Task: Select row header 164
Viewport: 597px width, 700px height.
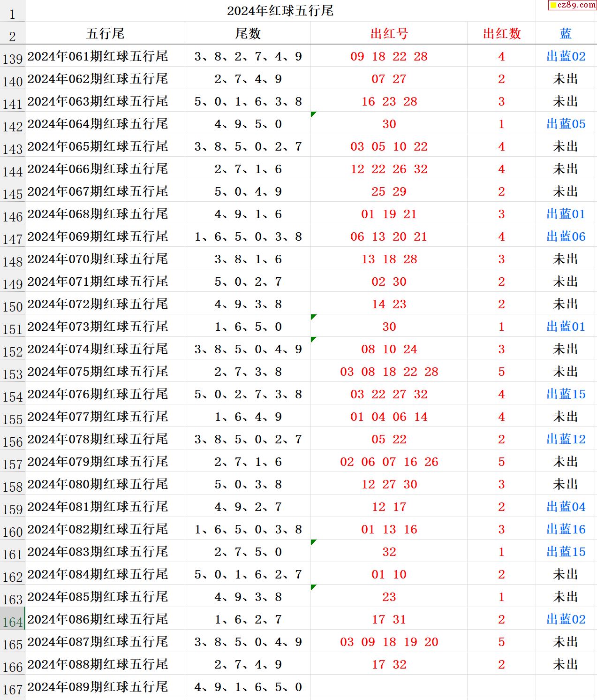Action: coord(12,619)
